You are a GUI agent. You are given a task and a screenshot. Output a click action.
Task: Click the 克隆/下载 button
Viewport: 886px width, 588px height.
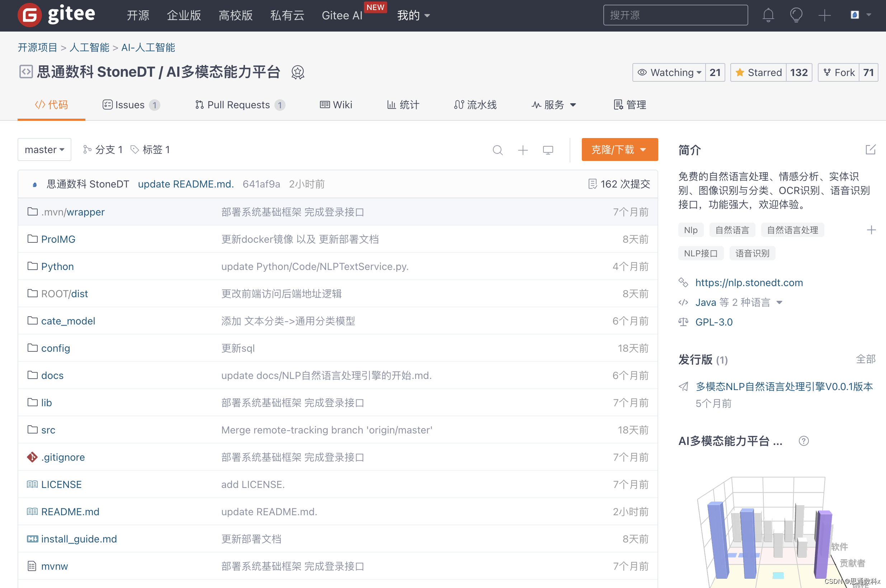pyautogui.click(x=618, y=149)
